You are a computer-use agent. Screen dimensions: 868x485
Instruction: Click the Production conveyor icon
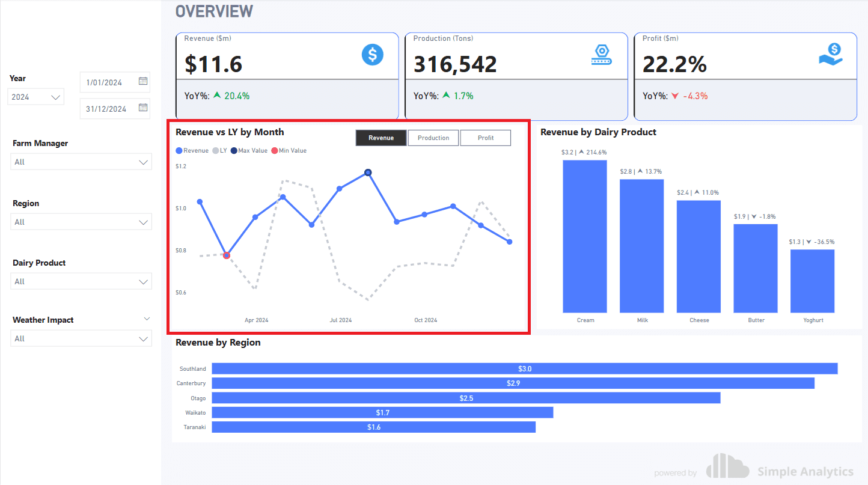tap(602, 55)
